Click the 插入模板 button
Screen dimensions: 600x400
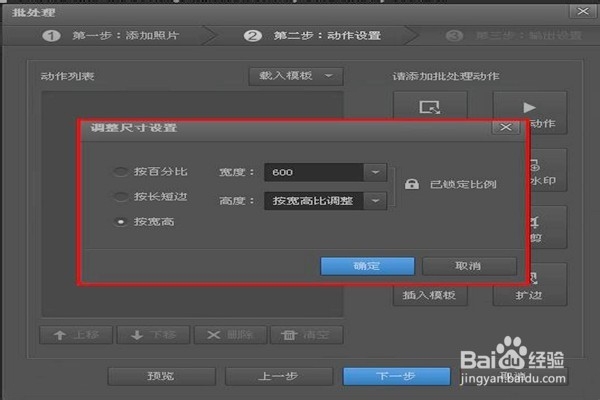(x=430, y=295)
